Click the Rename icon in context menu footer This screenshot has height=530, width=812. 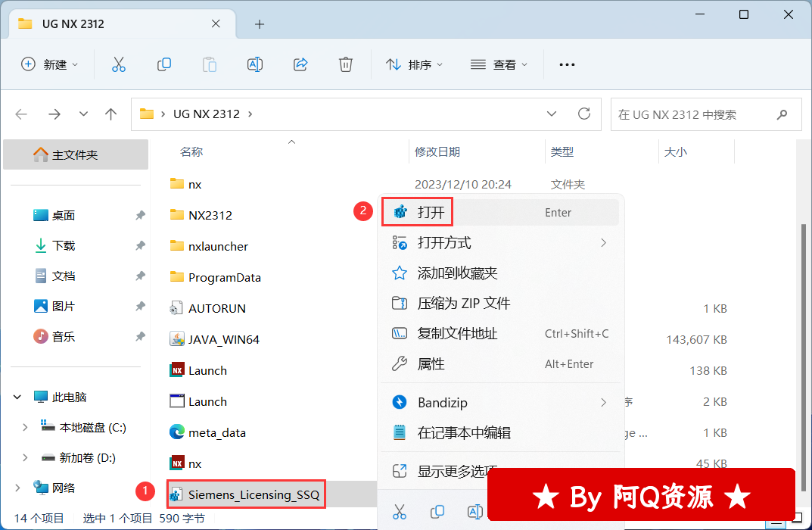point(474,512)
